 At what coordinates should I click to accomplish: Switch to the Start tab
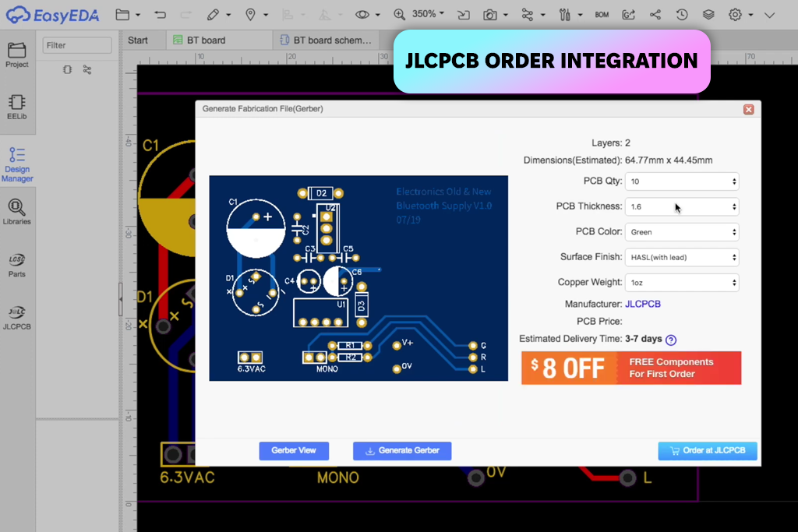tap(138, 41)
